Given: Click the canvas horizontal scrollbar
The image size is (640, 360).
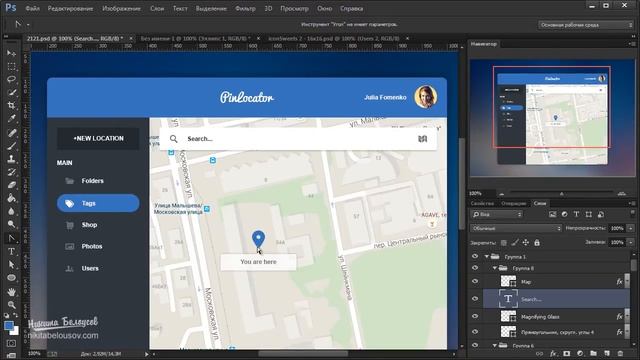Looking at the screenshot, I should click(x=303, y=354).
